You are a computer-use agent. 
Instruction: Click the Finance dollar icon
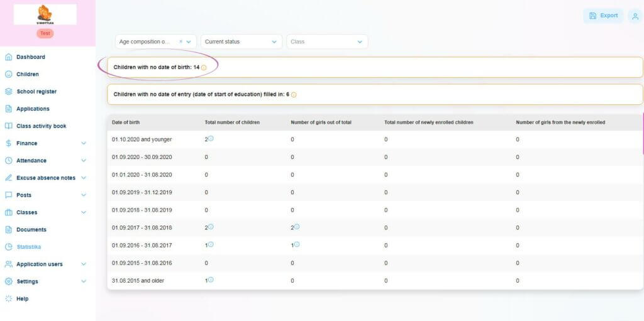pos(8,143)
